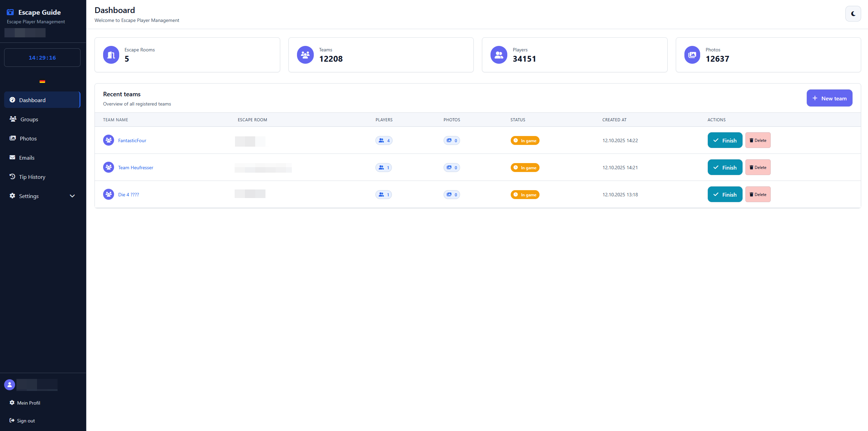868x431 pixels.
Task: Open the photos count badge for Die 4 ????
Action: 451,194
